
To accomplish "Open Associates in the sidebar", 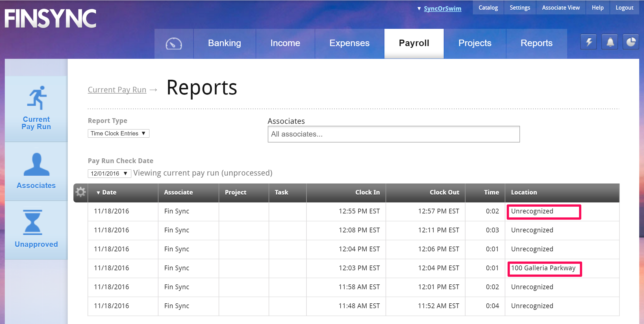I will [36, 171].
